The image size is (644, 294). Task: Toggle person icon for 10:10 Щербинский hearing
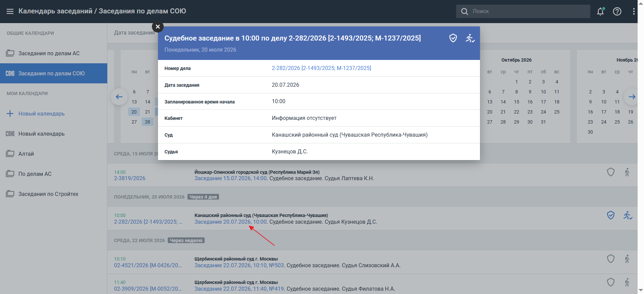click(x=627, y=259)
